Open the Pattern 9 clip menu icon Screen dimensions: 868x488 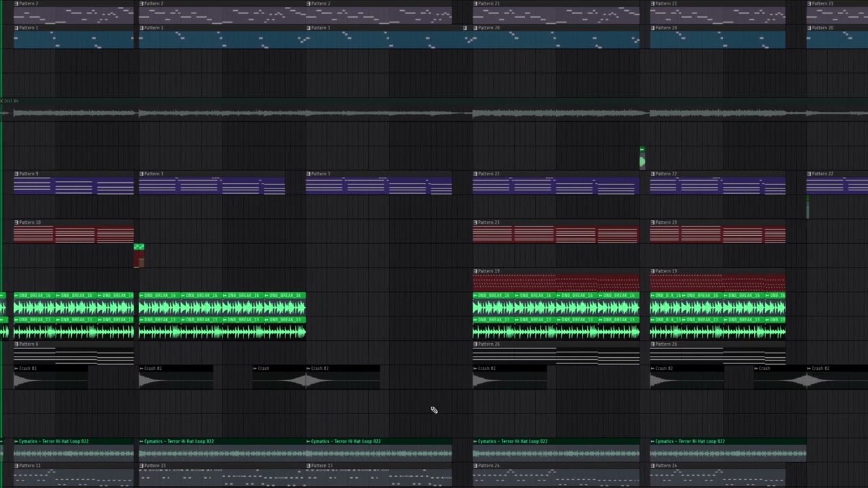click(x=16, y=174)
